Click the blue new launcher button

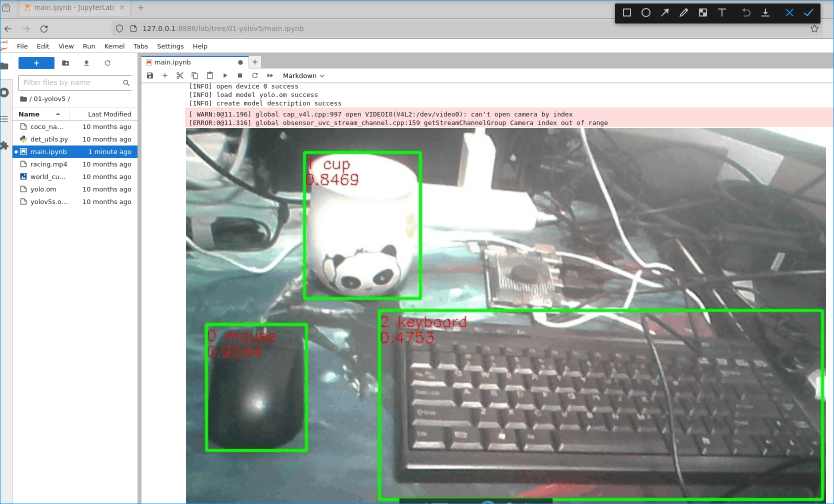[x=36, y=63]
